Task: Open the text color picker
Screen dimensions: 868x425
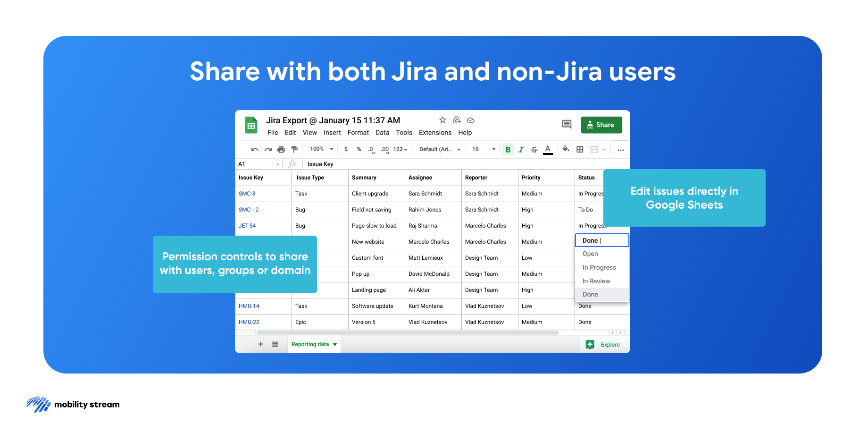Action: coord(548,149)
